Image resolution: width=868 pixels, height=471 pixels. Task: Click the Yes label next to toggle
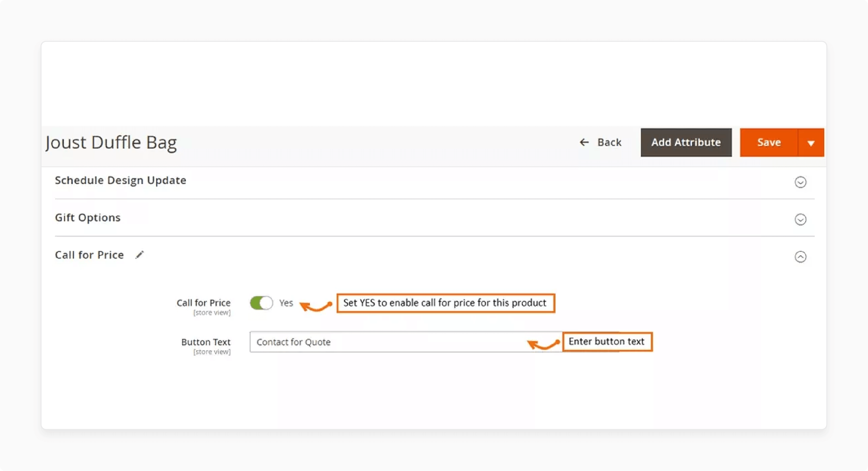[x=286, y=303]
